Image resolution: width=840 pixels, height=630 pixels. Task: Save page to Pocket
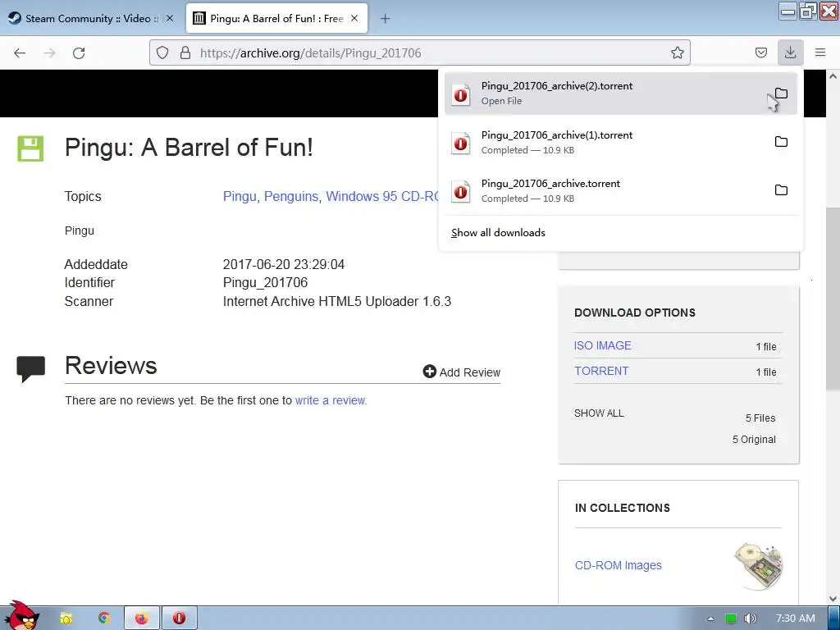click(x=760, y=52)
